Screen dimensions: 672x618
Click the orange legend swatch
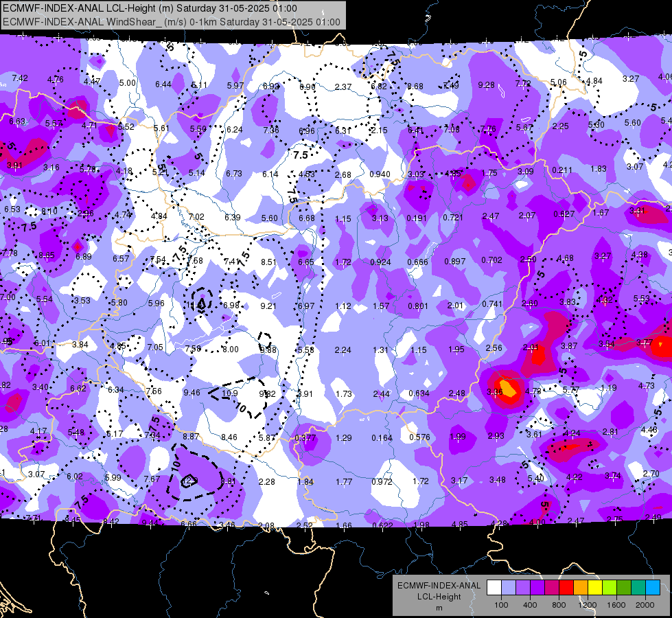tap(580, 587)
